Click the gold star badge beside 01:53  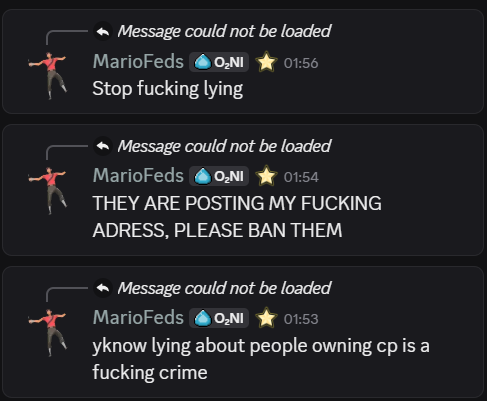click(266, 318)
